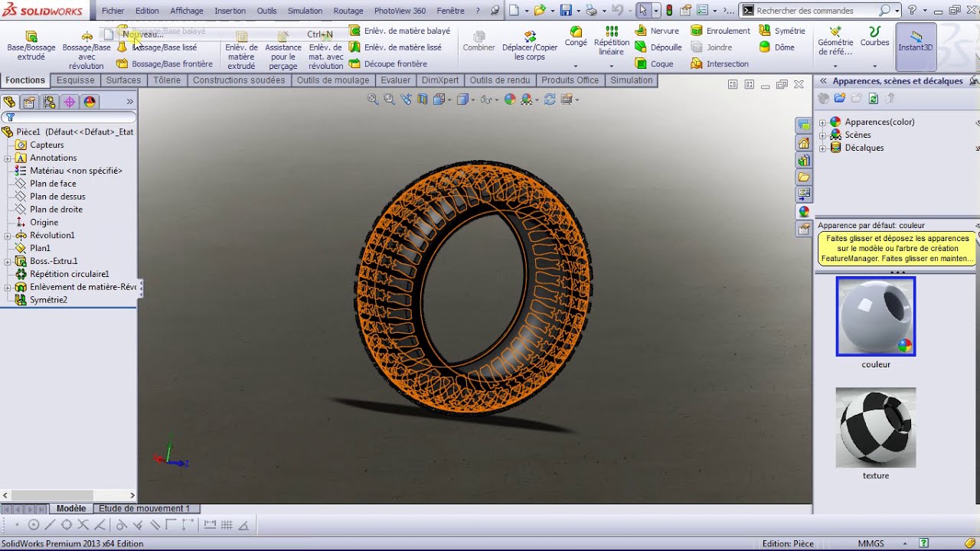980x551 pixels.
Task: Switch to the Evaluer tab
Action: [x=395, y=80]
